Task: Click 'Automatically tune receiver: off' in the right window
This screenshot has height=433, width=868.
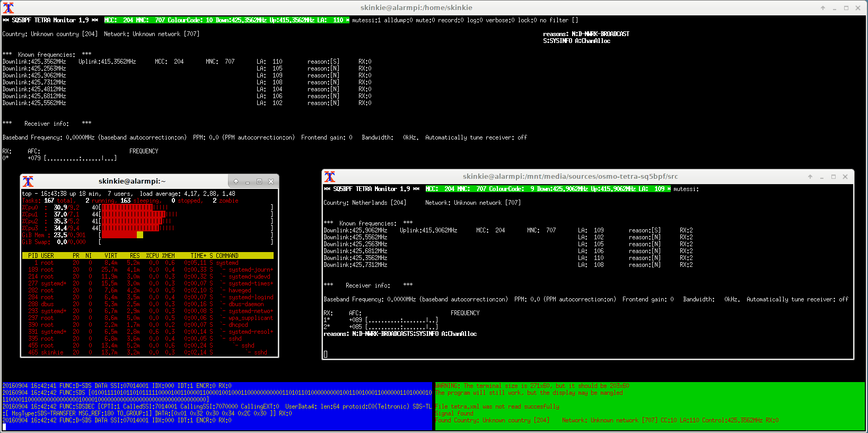Action: (x=797, y=299)
